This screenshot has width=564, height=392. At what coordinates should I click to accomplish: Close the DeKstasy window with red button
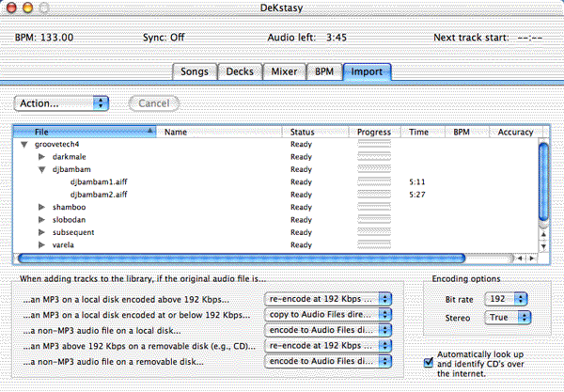[11, 8]
